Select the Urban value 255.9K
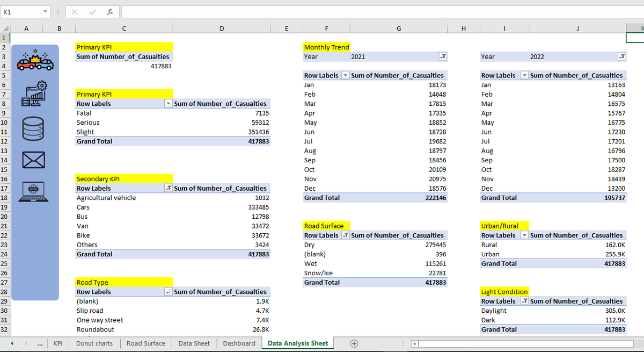 tap(615, 254)
